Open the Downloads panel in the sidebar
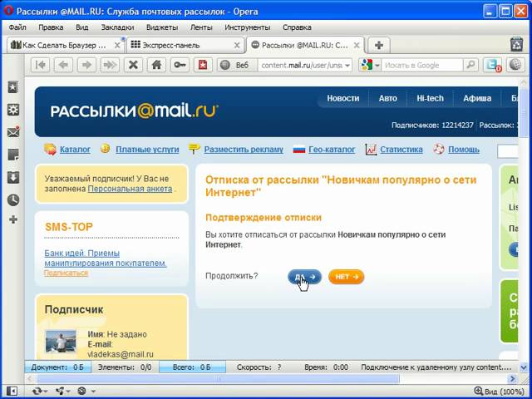 point(12,177)
